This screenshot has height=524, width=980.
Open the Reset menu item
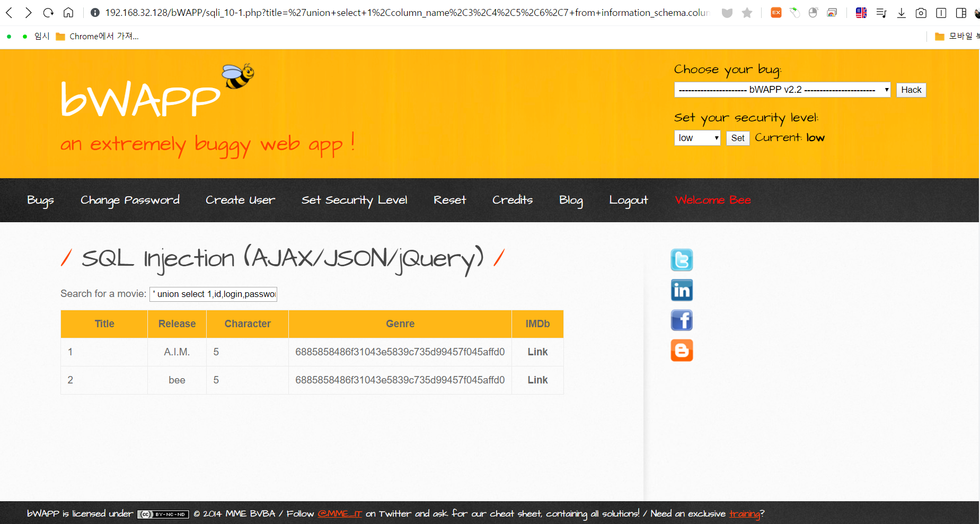[x=449, y=200]
